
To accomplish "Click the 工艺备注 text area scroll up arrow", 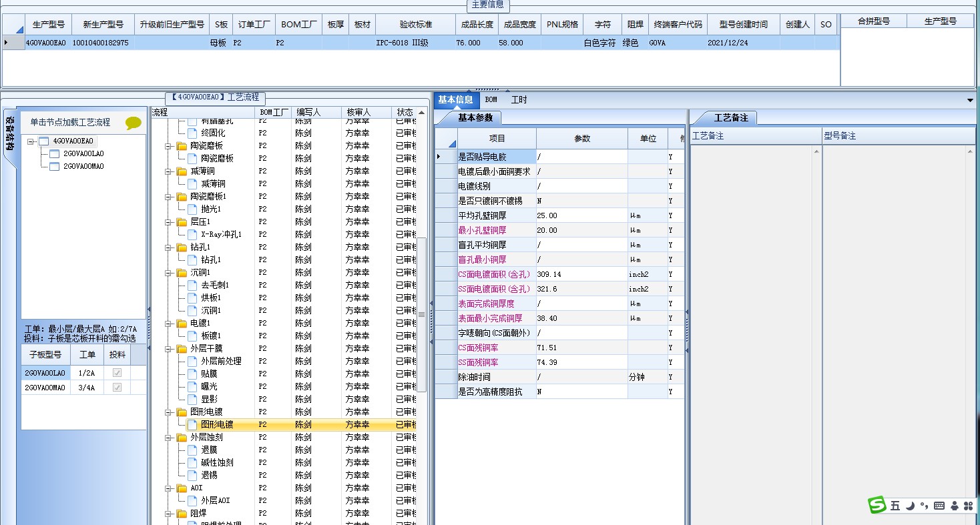I will pyautogui.click(x=816, y=153).
